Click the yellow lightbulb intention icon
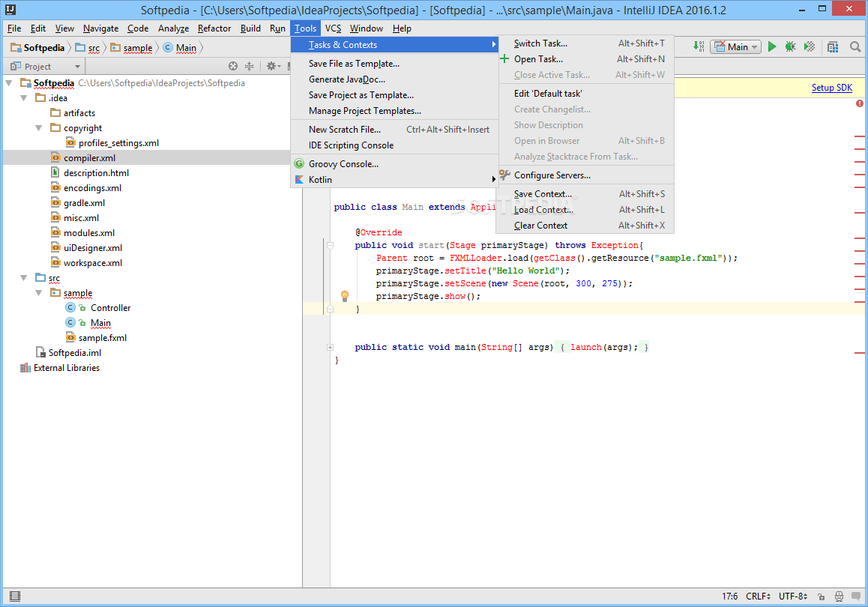This screenshot has width=868, height=607. pyautogui.click(x=344, y=296)
